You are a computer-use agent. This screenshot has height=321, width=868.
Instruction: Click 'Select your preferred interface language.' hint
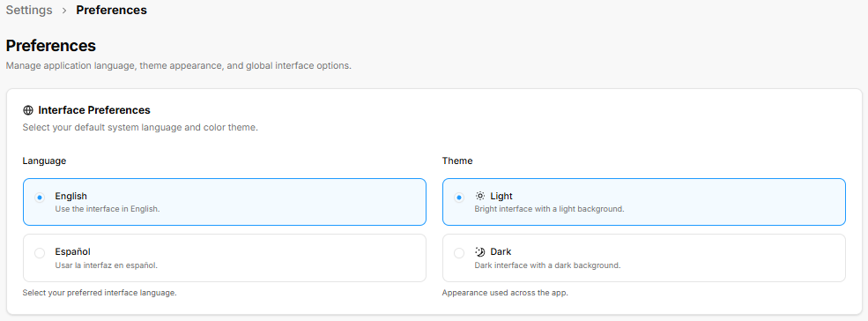(x=100, y=293)
